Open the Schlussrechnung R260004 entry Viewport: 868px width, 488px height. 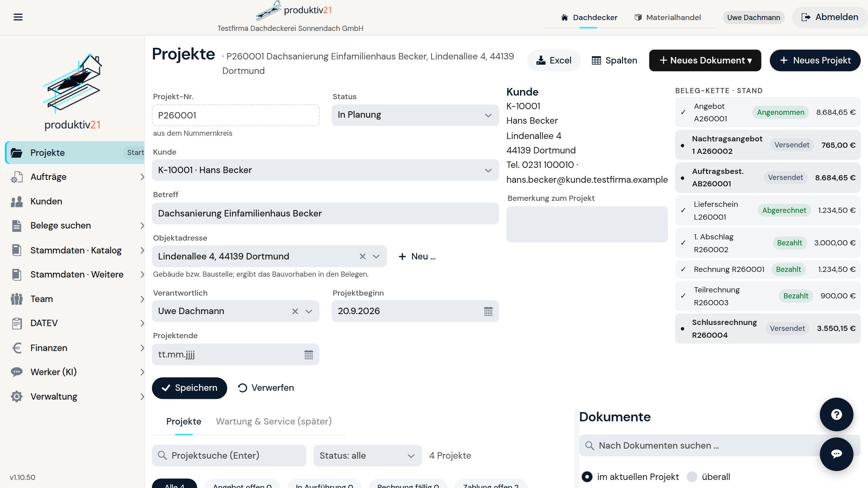click(768, 329)
